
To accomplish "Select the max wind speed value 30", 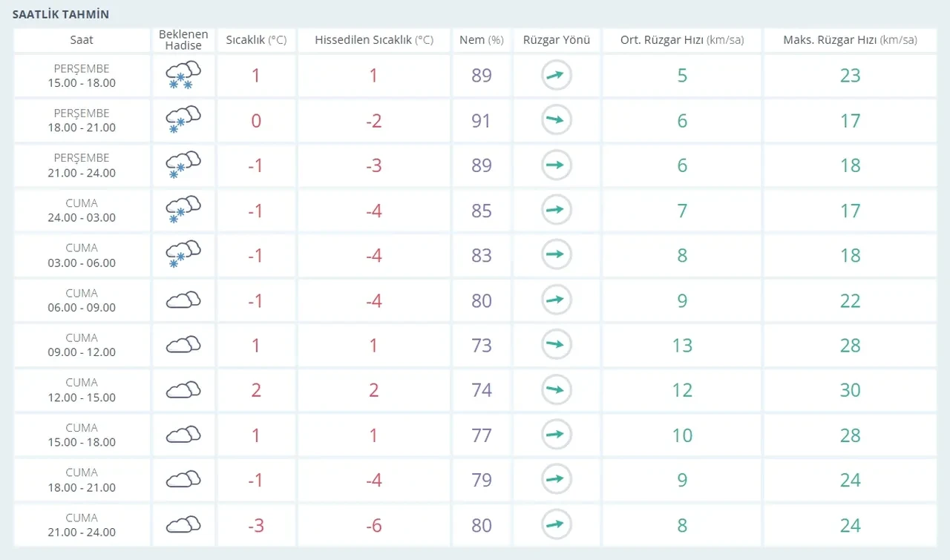I will [x=850, y=390].
